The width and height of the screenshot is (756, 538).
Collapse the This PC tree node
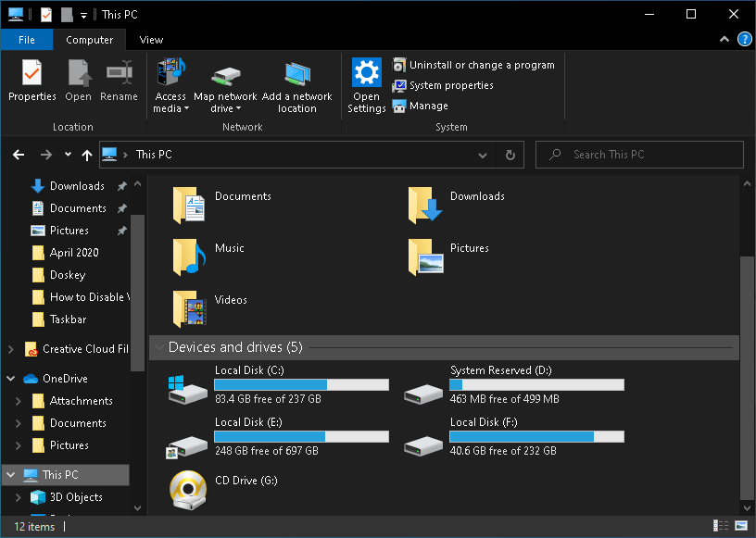[x=10, y=474]
